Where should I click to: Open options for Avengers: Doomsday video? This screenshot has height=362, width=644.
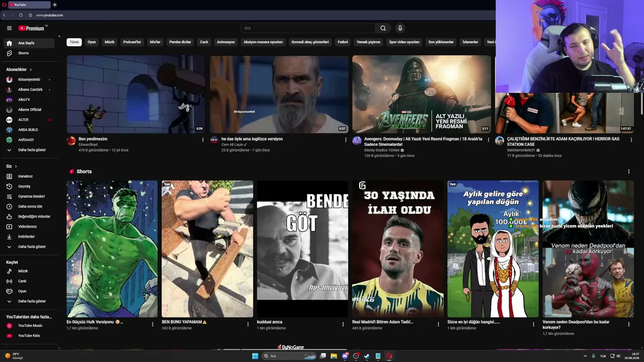pos(488,140)
